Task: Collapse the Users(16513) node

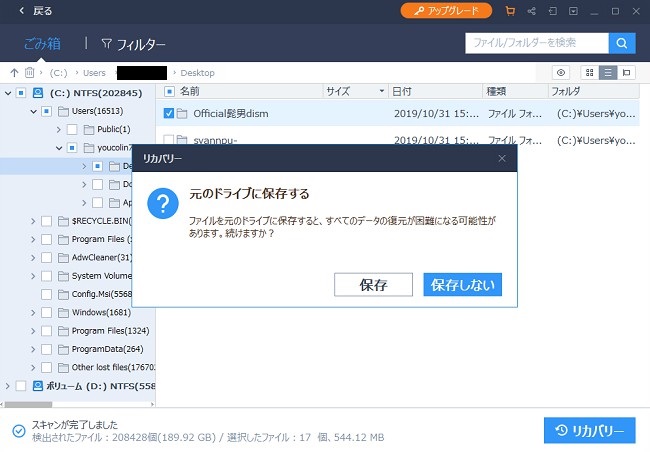Action: (x=34, y=111)
